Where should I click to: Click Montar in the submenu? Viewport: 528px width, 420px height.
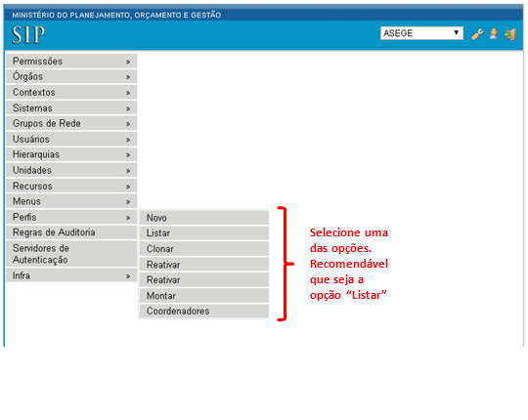204,296
